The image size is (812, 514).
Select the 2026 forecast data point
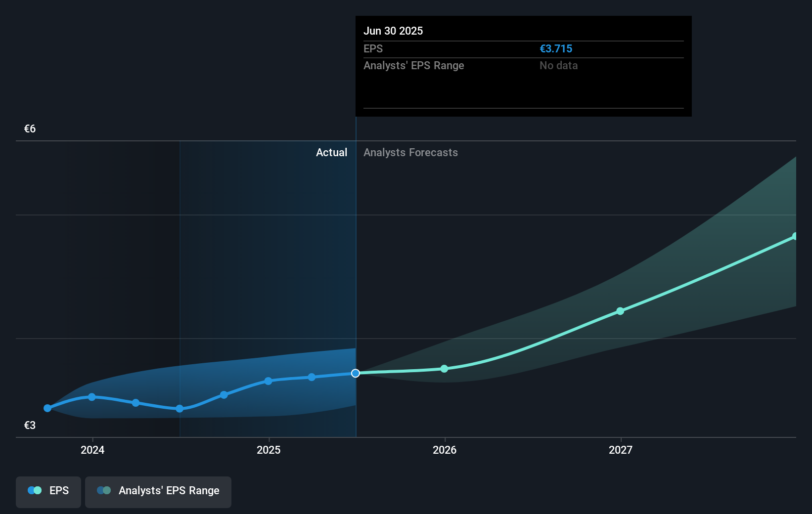pyautogui.click(x=444, y=368)
